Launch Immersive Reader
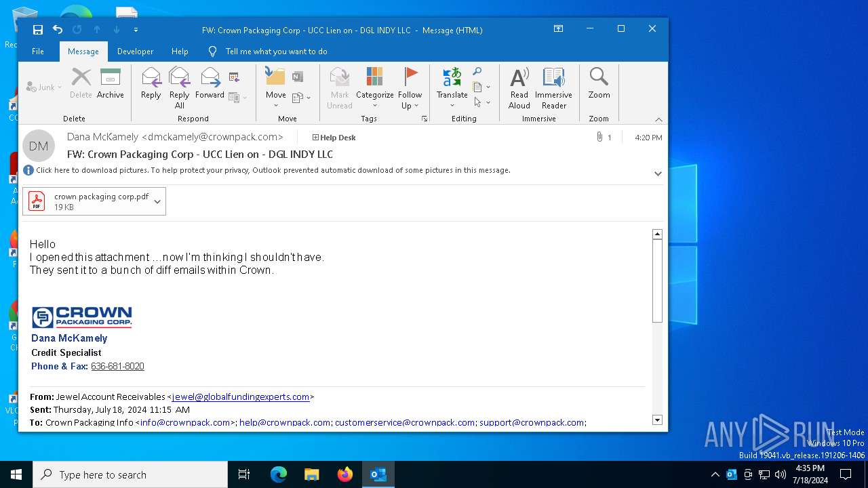This screenshot has height=488, width=868. click(x=553, y=88)
